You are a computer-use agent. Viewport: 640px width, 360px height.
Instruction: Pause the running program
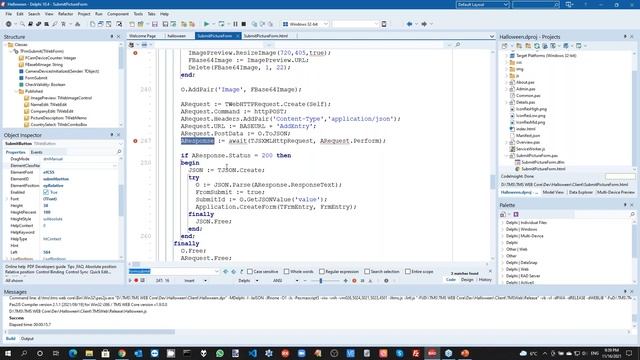[x=236, y=24]
